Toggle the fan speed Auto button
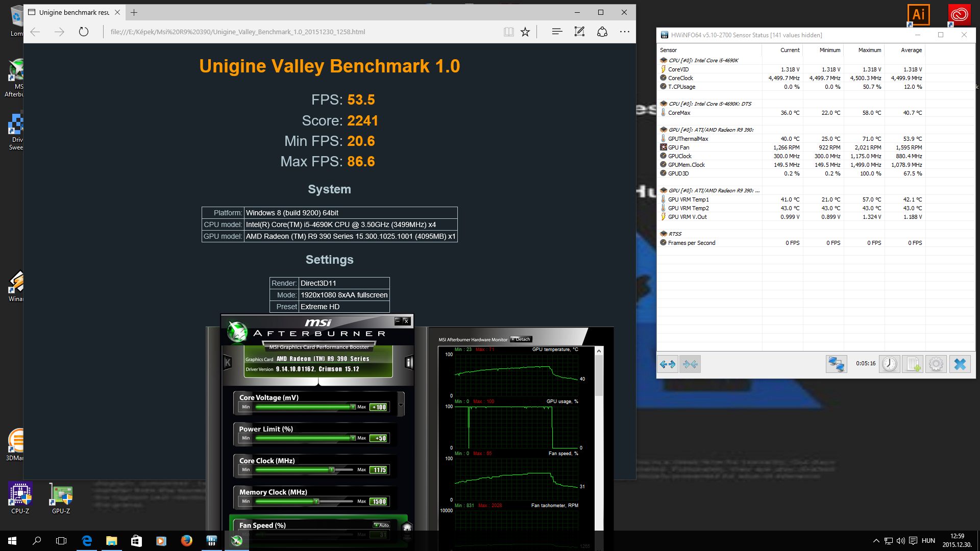 tap(381, 525)
